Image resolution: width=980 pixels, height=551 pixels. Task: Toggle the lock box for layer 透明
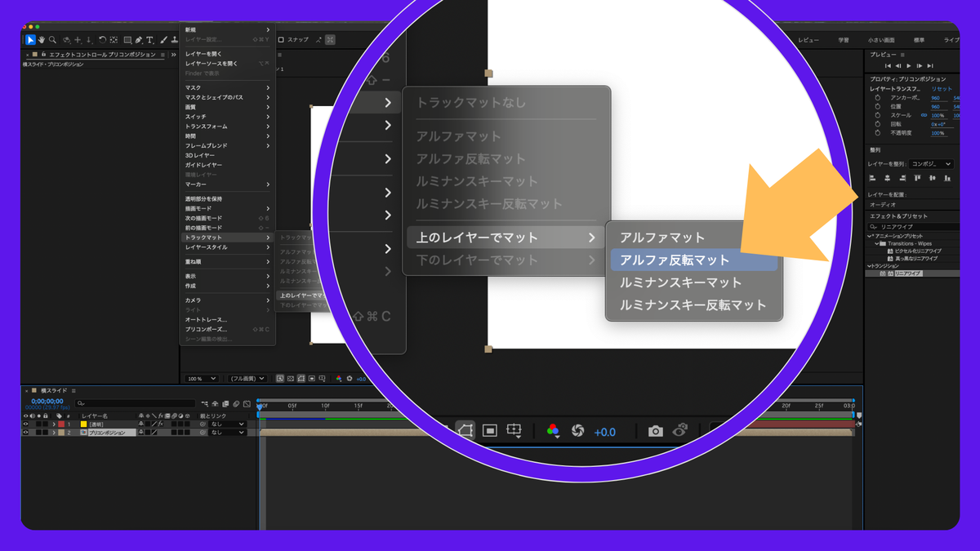(x=45, y=424)
